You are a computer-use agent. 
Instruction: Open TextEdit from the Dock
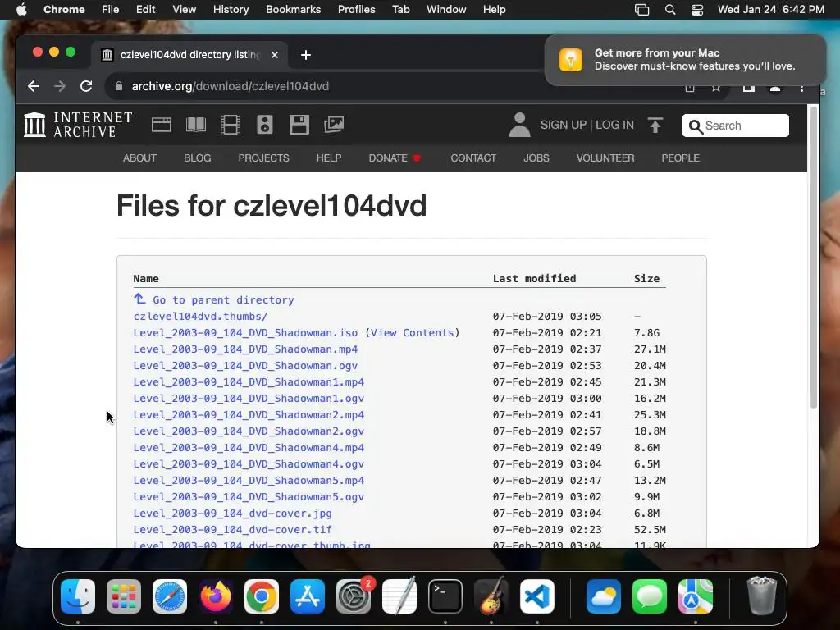(399, 596)
